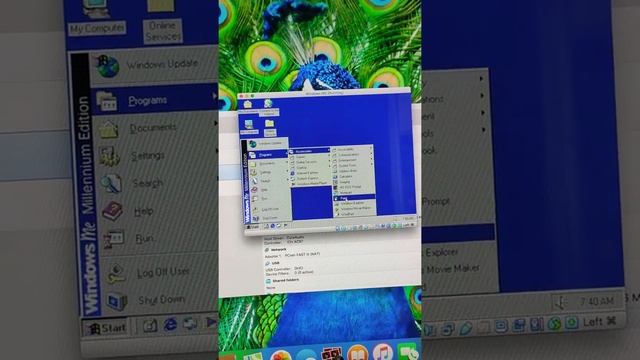640x360 pixels.
Task: Launch Windows Media Player from center Programs submenu
Action: (x=311, y=184)
